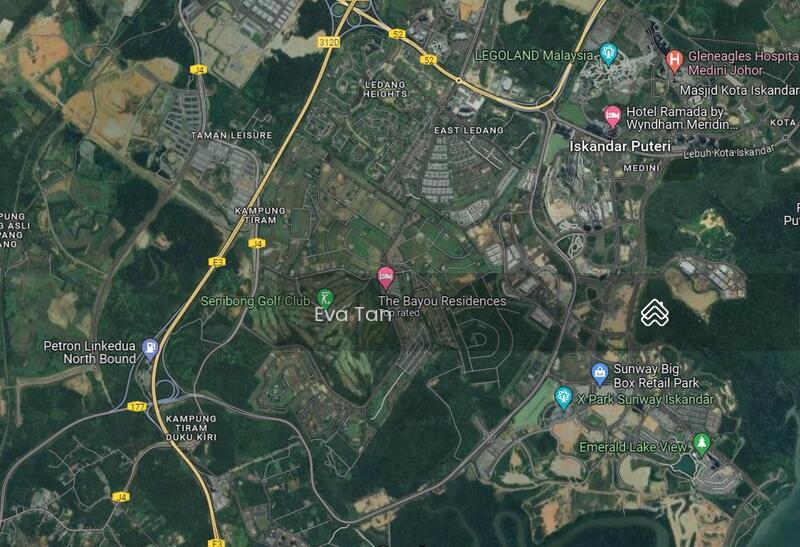This screenshot has width=800, height=547.
Task: Select the Senibong Golf Club icon
Action: [x=325, y=297]
